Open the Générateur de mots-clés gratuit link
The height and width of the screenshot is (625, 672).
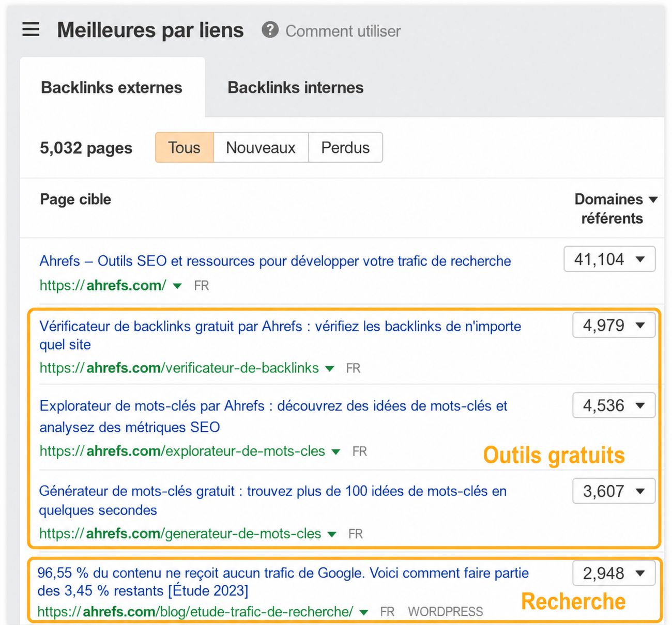click(x=273, y=500)
